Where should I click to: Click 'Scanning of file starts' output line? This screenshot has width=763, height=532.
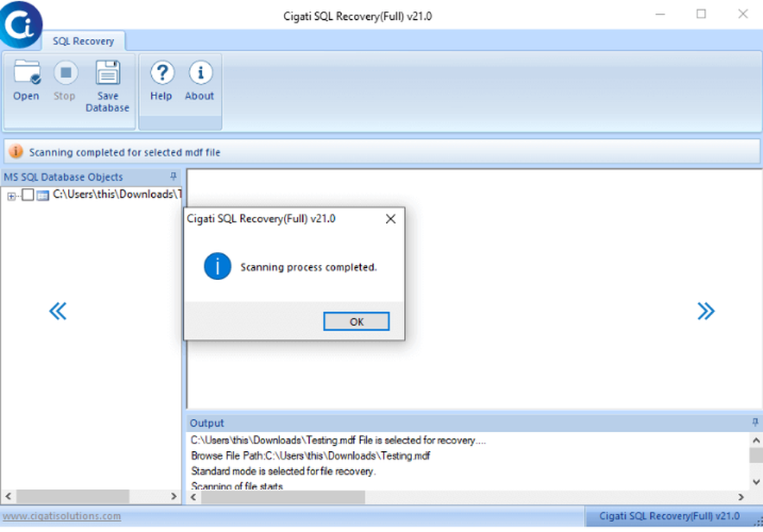[237, 485]
